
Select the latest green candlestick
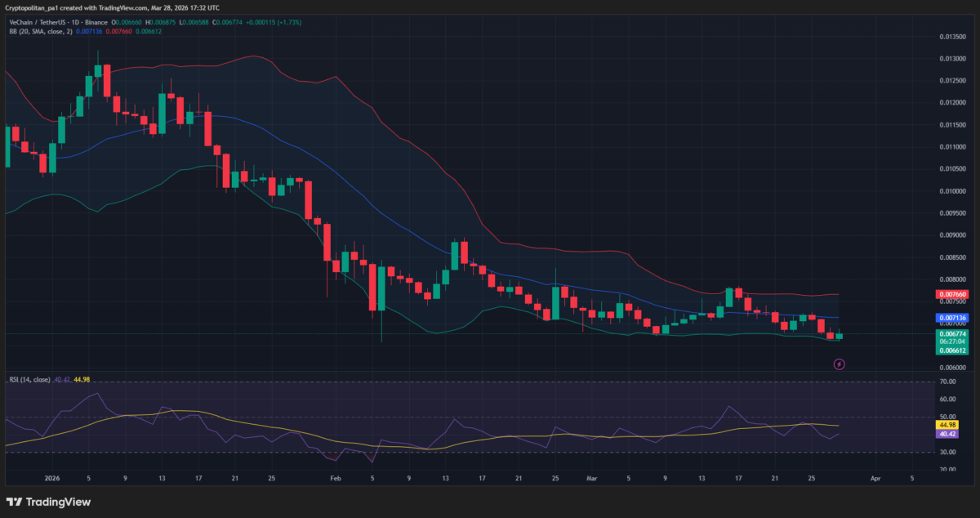(x=839, y=336)
